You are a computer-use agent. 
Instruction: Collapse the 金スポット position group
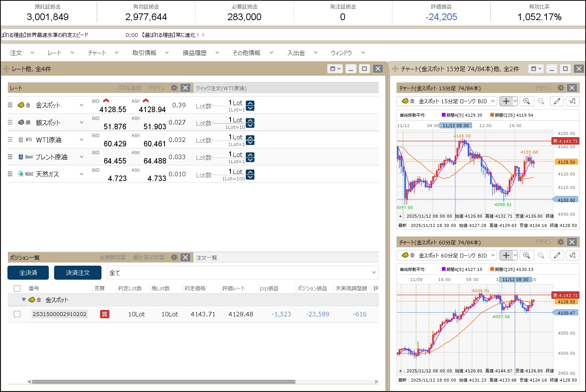point(23,300)
